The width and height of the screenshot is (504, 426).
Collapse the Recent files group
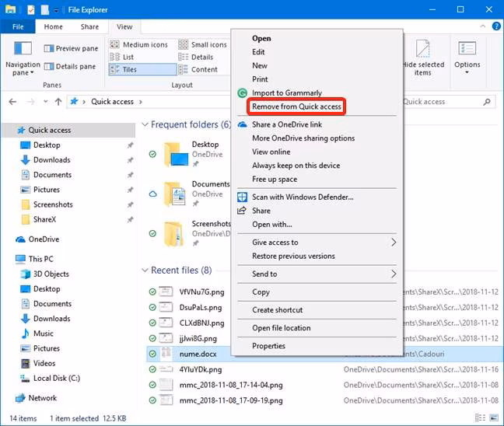[145, 271]
